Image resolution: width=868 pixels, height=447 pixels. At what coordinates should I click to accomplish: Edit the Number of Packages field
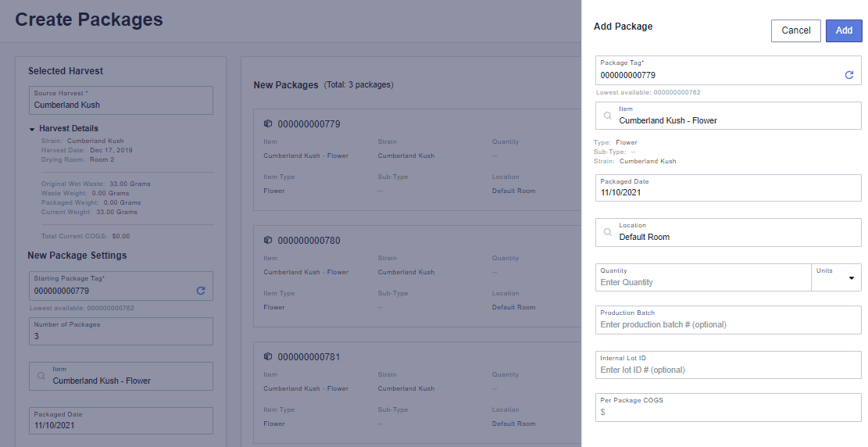120,331
